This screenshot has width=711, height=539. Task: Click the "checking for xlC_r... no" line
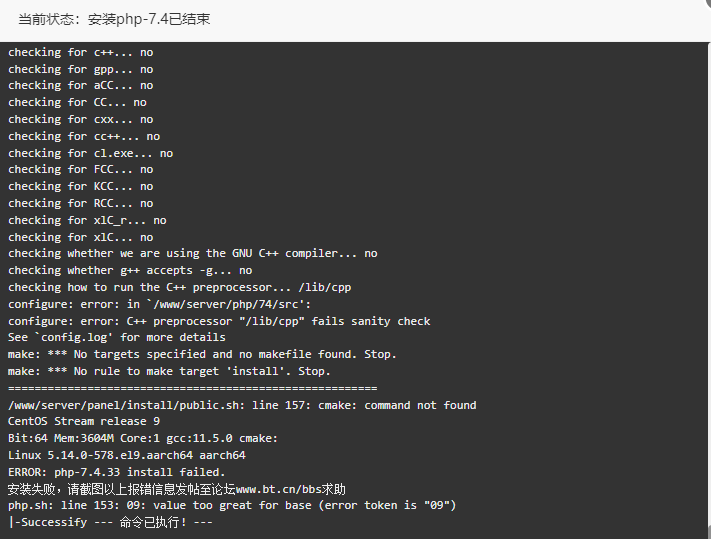click(x=88, y=221)
